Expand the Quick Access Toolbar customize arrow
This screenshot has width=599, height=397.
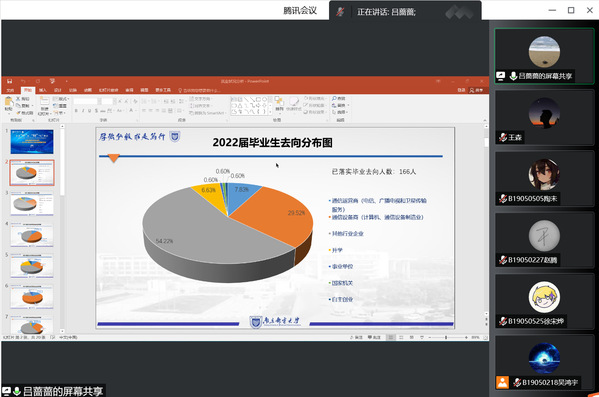coord(66,81)
